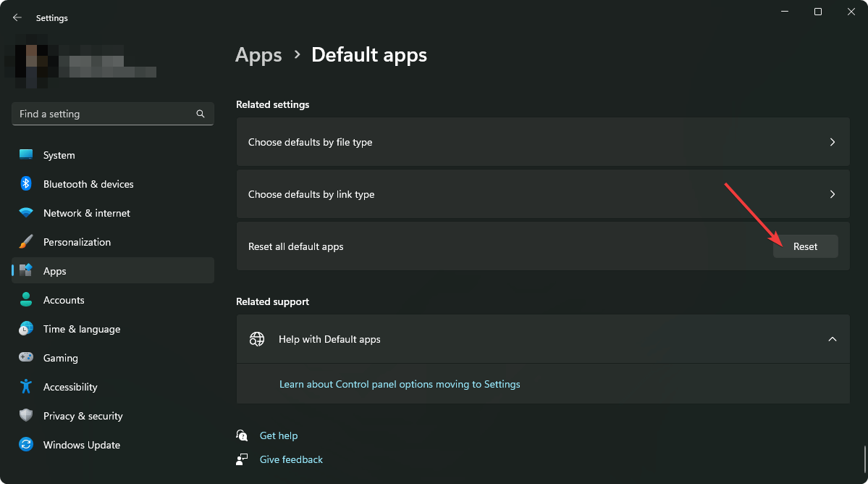Go to Apps in the breadcrumb
868x484 pixels.
click(x=258, y=55)
